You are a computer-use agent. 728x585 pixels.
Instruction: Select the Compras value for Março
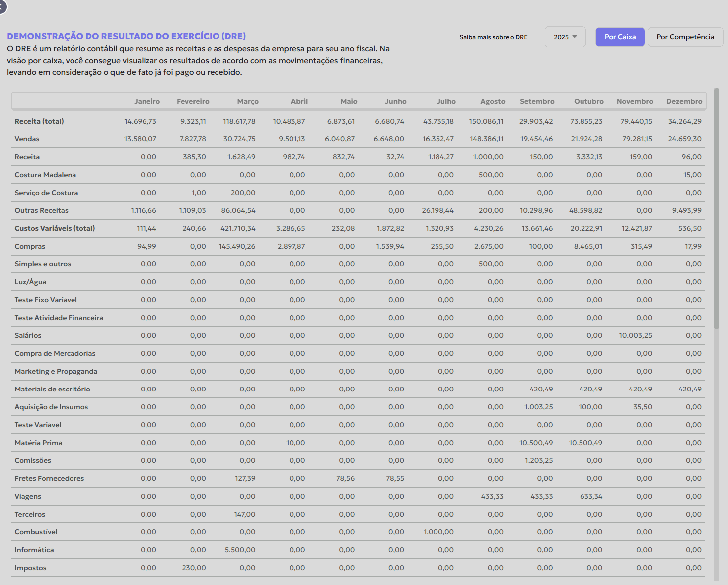click(237, 246)
